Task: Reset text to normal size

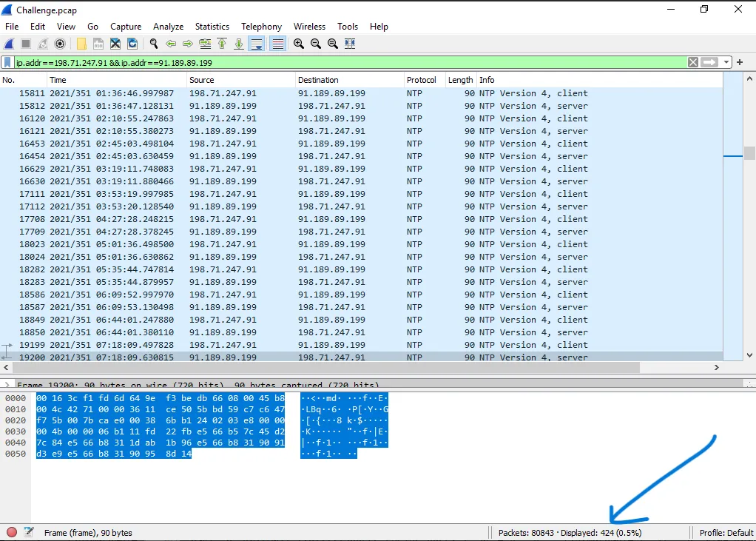Action: point(333,44)
